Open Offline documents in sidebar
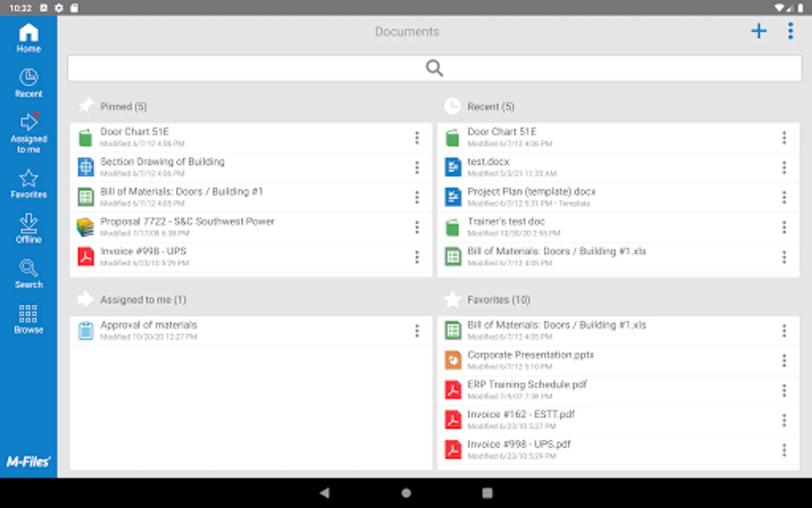This screenshot has width=812, height=508. click(28, 229)
